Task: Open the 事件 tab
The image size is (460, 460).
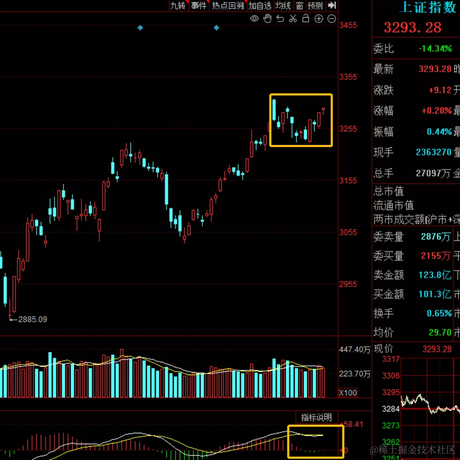Action: tap(199, 6)
